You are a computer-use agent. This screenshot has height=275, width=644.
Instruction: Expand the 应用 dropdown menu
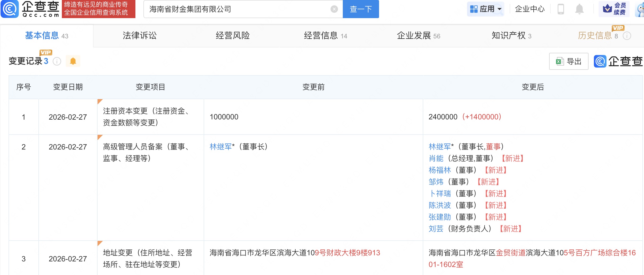point(485,9)
